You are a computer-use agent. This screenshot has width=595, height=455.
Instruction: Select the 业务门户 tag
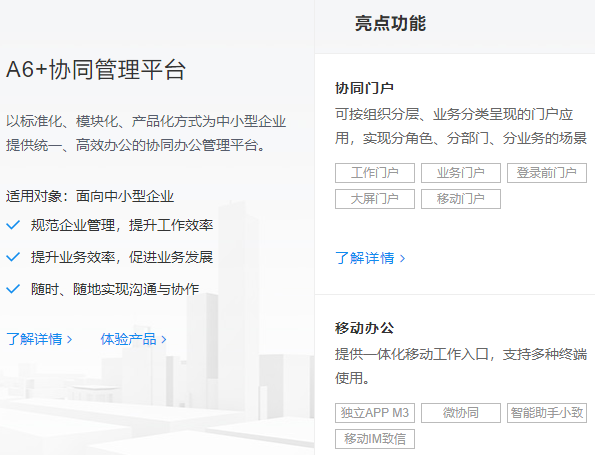tap(461, 173)
